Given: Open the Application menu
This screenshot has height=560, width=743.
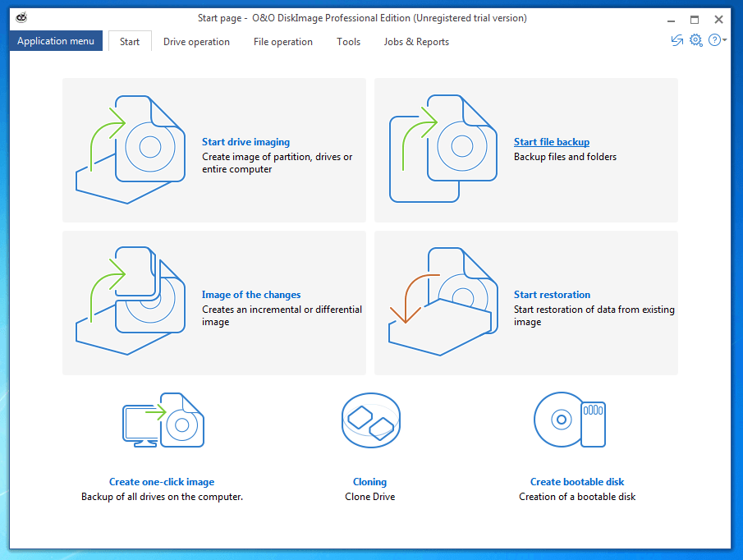Looking at the screenshot, I should (56, 41).
